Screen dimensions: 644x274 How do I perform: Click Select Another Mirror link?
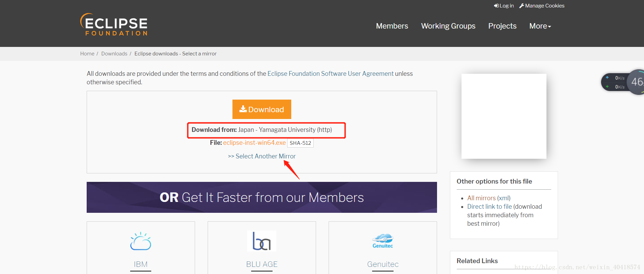[x=262, y=156]
